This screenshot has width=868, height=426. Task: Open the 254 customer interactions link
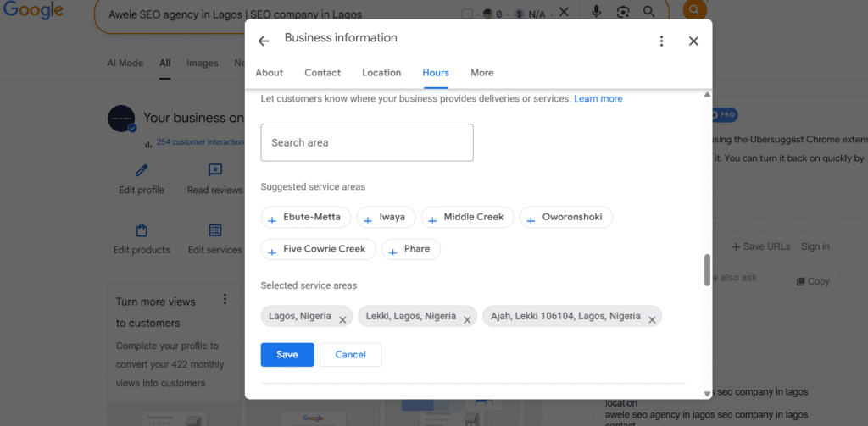[x=200, y=142]
